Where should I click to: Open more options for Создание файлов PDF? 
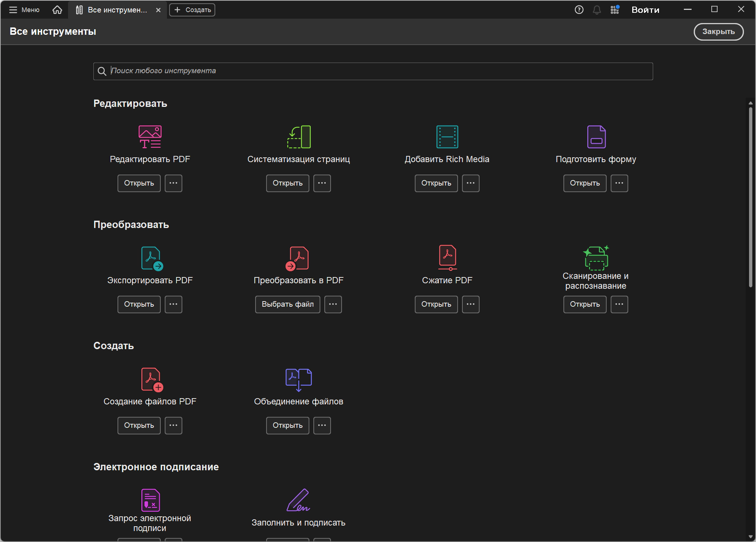(173, 425)
